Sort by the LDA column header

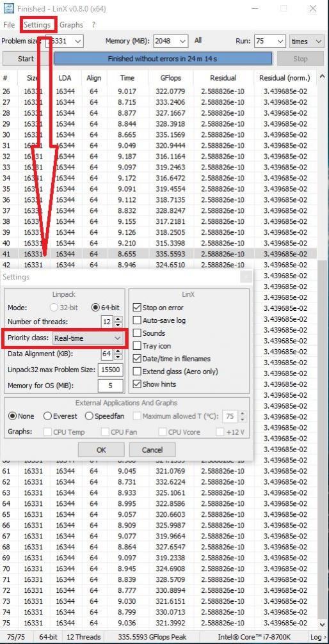[x=65, y=77]
